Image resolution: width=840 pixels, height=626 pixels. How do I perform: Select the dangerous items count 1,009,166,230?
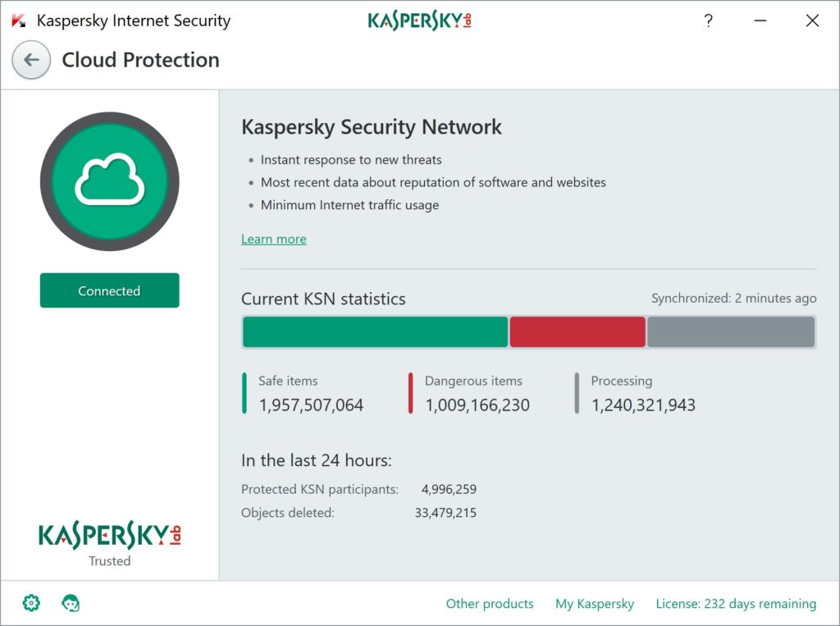click(477, 405)
